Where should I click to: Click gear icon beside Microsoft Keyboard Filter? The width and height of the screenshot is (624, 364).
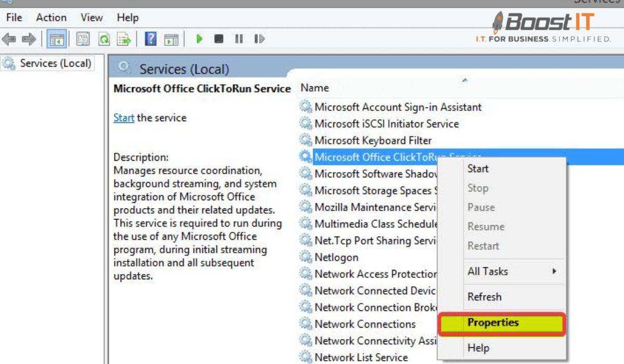[306, 140]
